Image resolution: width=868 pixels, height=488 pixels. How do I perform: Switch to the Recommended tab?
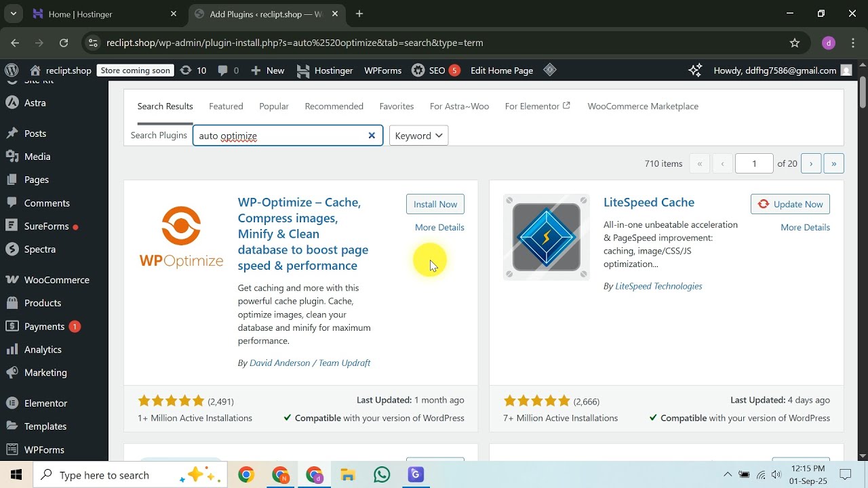[334, 106]
